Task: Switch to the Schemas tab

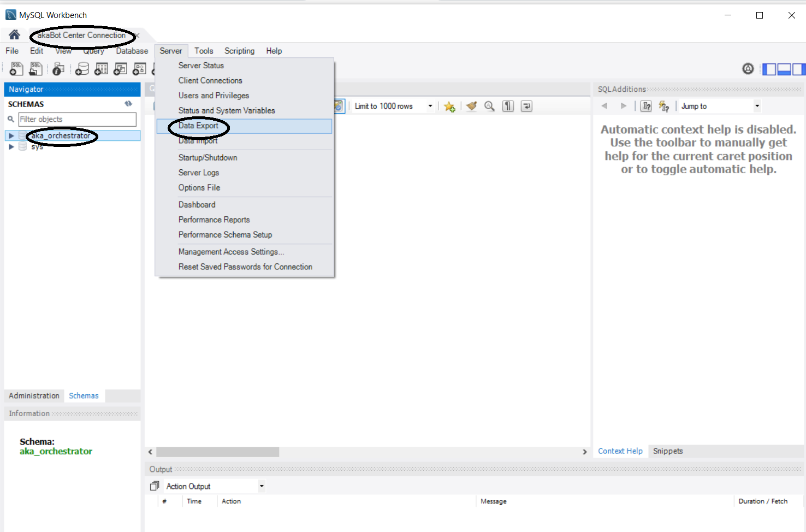Action: click(x=84, y=395)
